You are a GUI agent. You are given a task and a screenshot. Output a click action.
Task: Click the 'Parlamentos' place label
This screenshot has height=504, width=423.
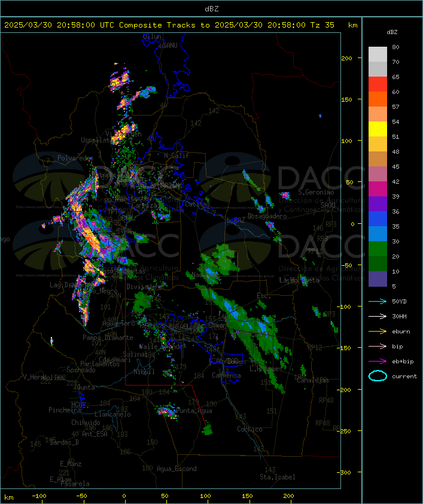(100, 364)
